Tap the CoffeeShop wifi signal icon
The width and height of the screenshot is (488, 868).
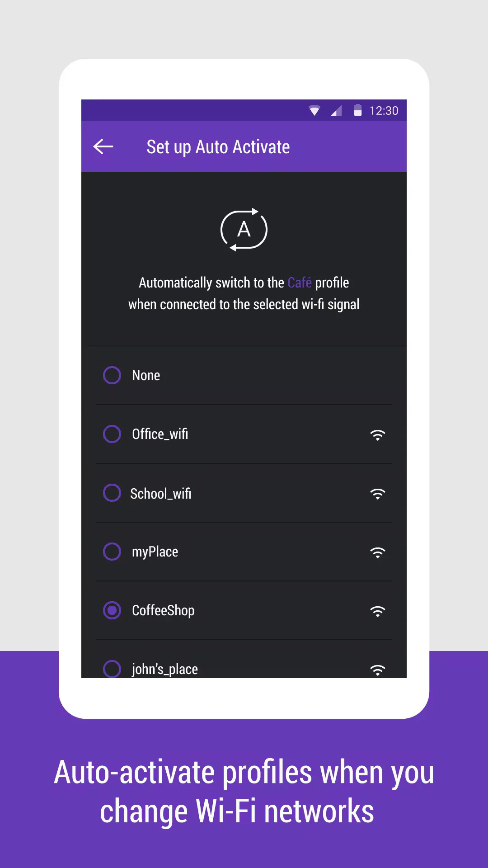point(378,611)
